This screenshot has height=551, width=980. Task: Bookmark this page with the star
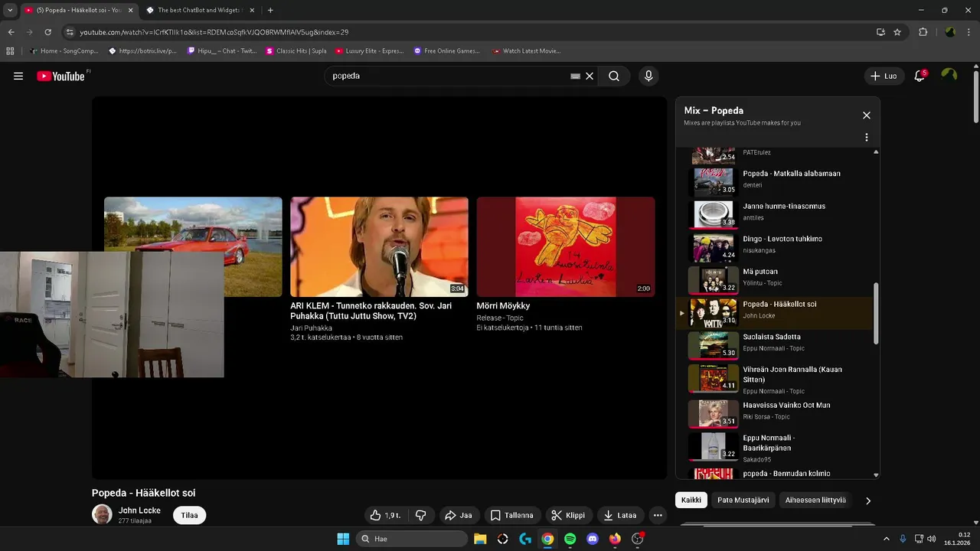tap(897, 32)
